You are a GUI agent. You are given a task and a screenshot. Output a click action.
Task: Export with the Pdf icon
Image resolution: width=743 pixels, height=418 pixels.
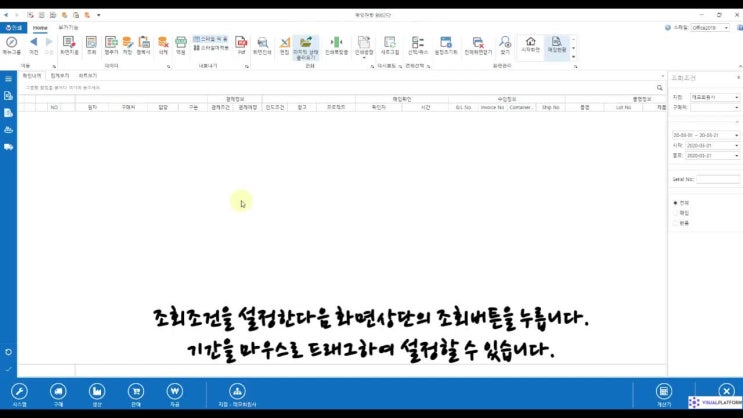(241, 45)
